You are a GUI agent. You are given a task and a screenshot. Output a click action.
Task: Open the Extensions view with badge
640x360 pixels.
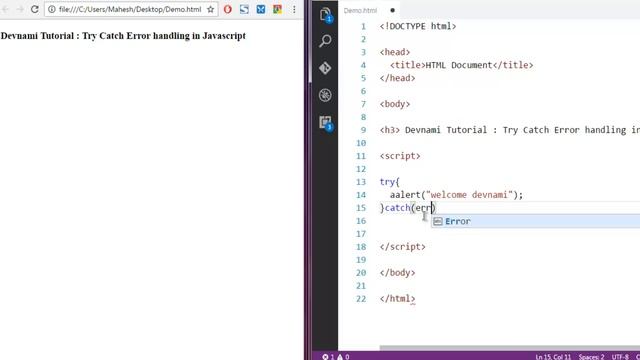(326, 123)
